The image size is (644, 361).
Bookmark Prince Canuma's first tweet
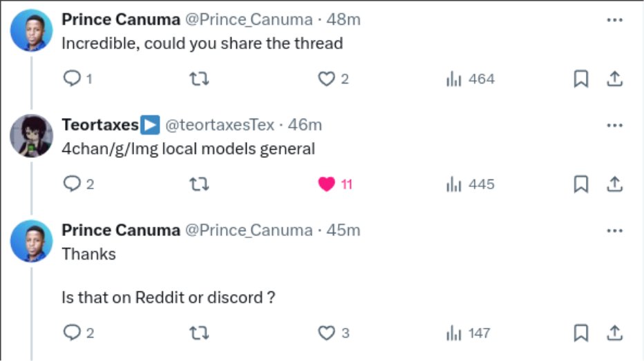581,79
